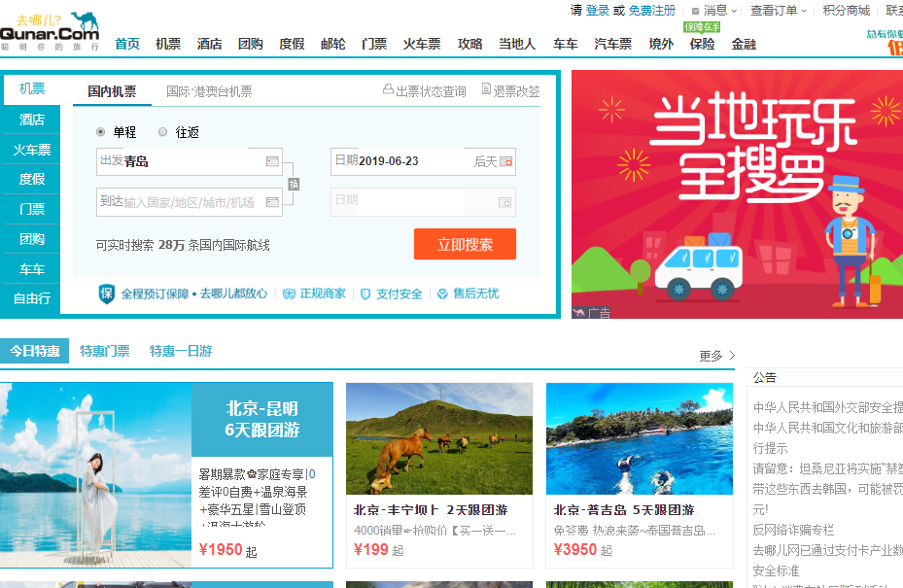Switch to 国际·港澳台机票 tab
Screen dimensions: 903x588
(209, 91)
